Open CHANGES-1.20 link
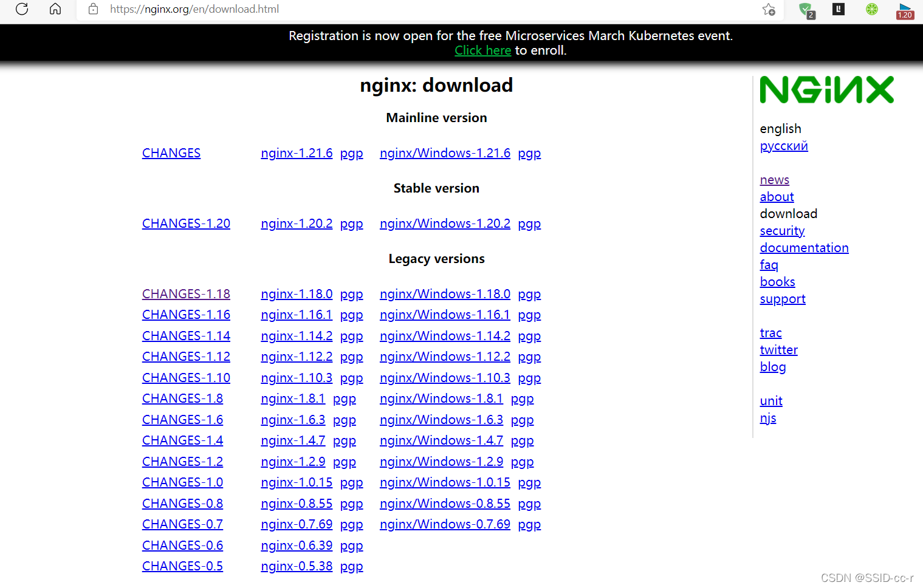The height and width of the screenshot is (588, 923). click(x=186, y=224)
